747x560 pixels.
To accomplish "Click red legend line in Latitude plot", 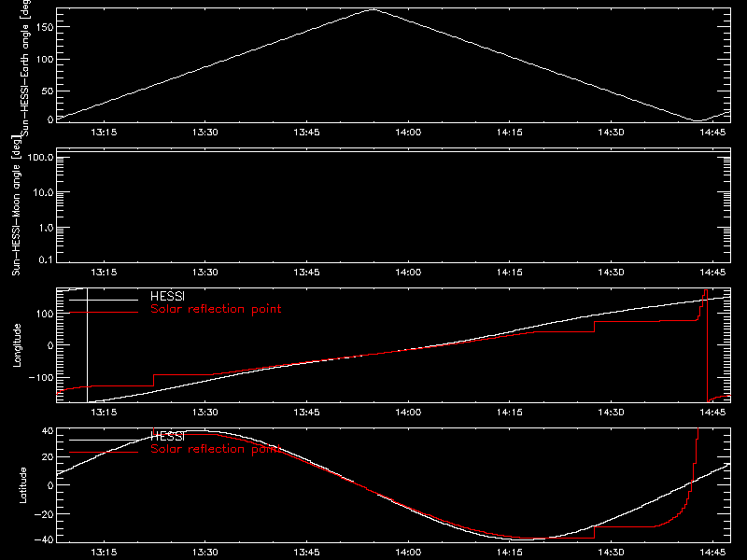I will (104, 453).
